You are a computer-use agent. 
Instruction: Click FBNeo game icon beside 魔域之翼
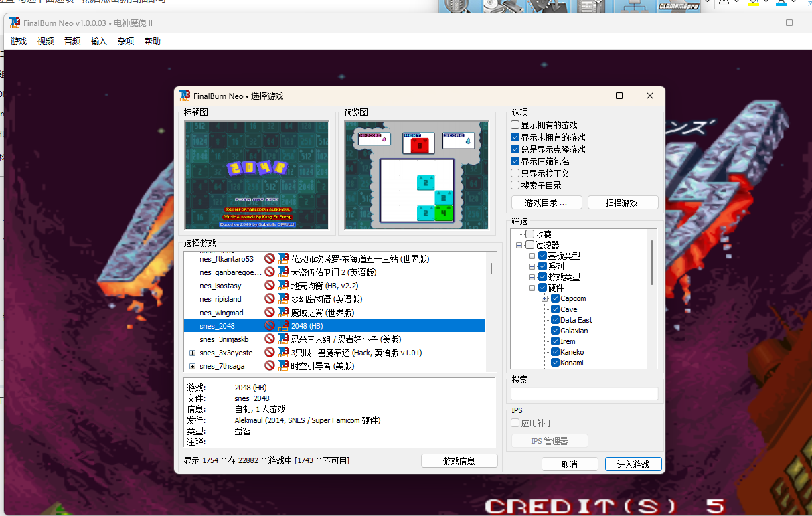coord(283,313)
